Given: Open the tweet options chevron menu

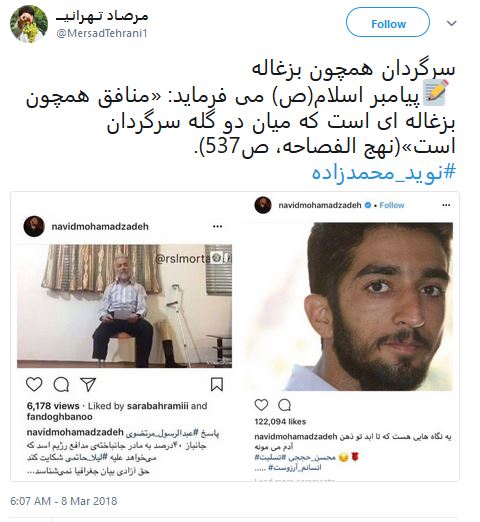Looking at the screenshot, I should (451, 23).
